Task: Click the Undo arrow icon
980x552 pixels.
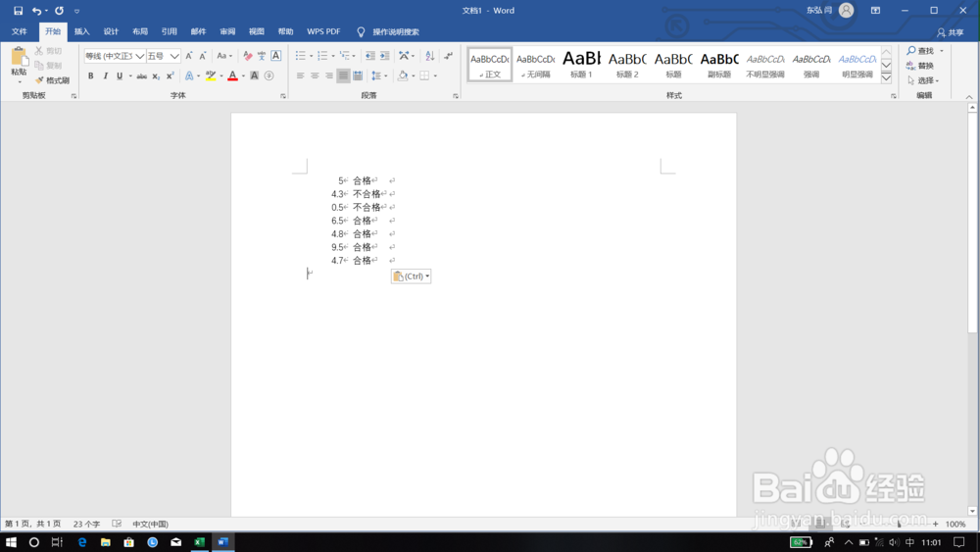Action: [x=37, y=11]
